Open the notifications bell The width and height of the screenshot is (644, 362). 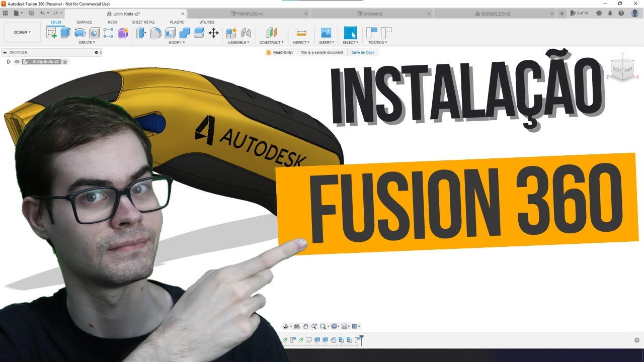(x=610, y=13)
